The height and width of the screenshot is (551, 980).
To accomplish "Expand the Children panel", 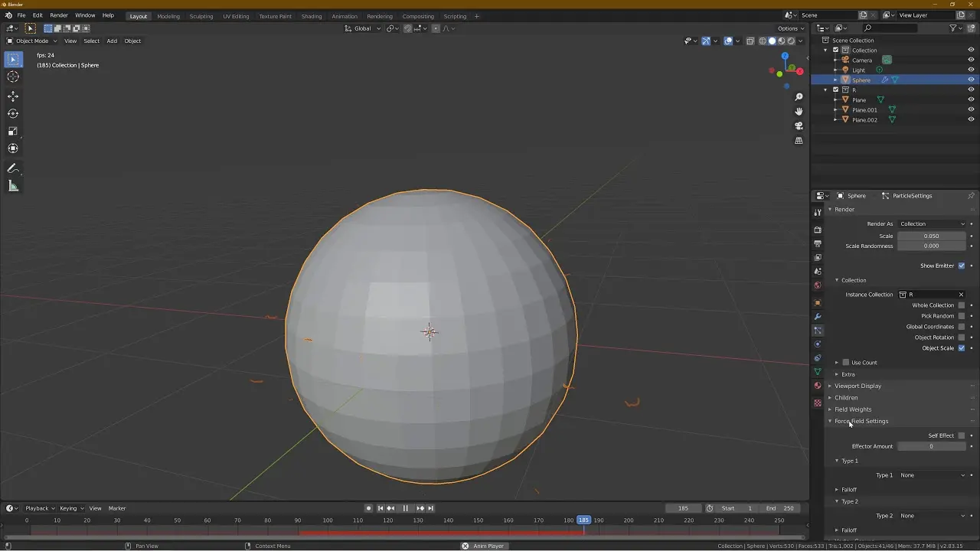I will point(846,398).
